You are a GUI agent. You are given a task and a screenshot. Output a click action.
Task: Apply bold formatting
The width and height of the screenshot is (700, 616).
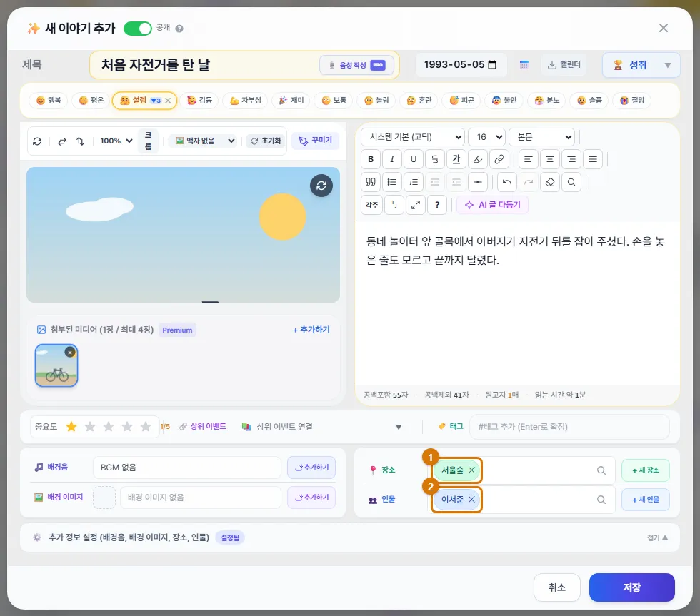[x=371, y=159]
